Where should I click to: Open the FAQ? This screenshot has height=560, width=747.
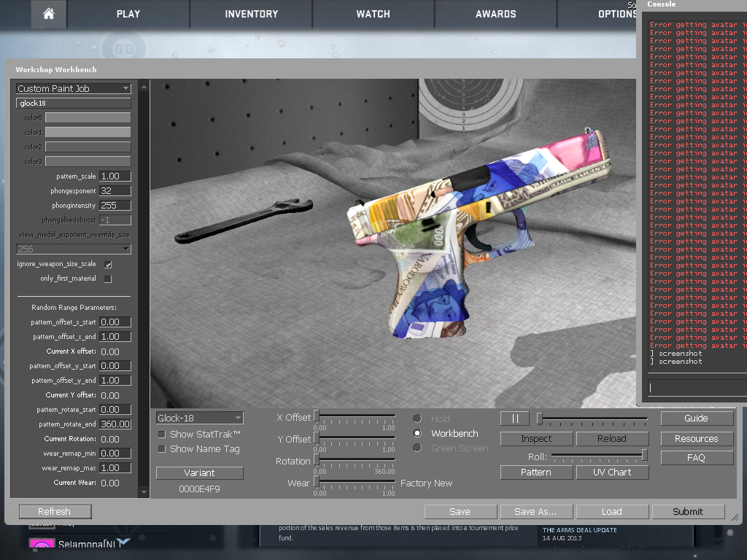[x=697, y=458]
